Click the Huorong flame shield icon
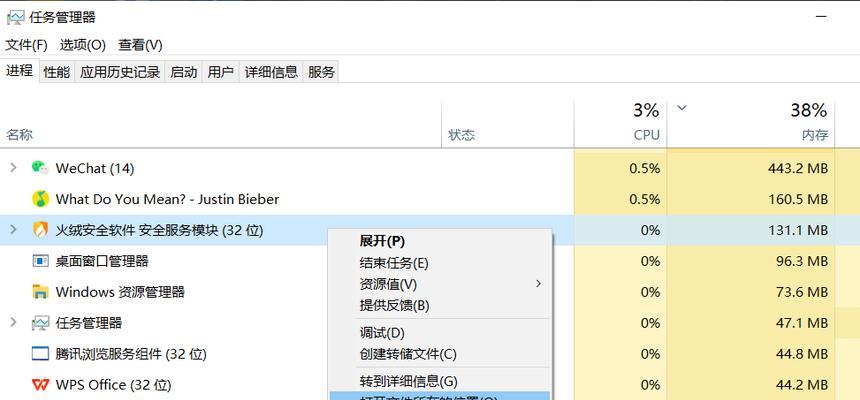 tap(40, 230)
